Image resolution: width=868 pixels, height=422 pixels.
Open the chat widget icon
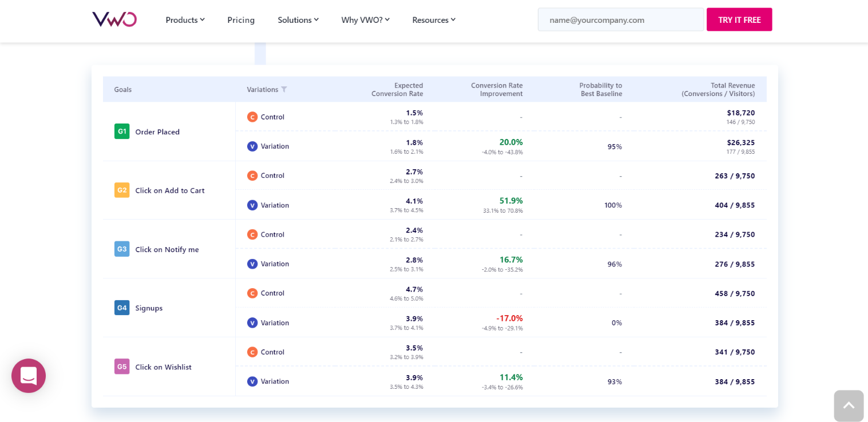29,376
